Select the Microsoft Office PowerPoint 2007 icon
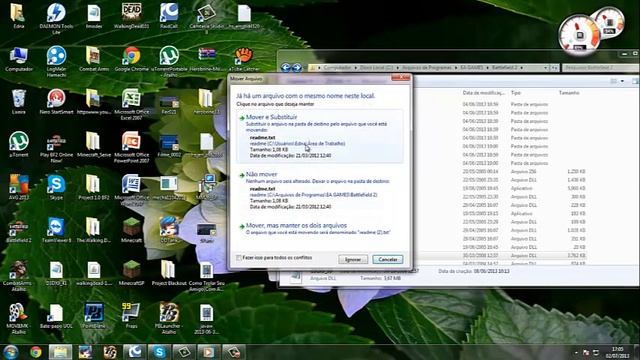This screenshot has width=640, height=360. tap(131, 147)
